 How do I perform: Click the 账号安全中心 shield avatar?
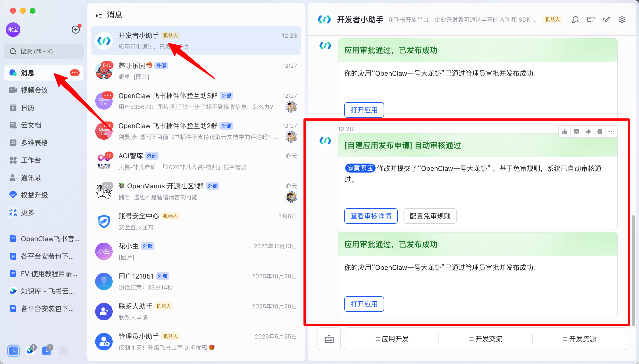pyautogui.click(x=104, y=221)
